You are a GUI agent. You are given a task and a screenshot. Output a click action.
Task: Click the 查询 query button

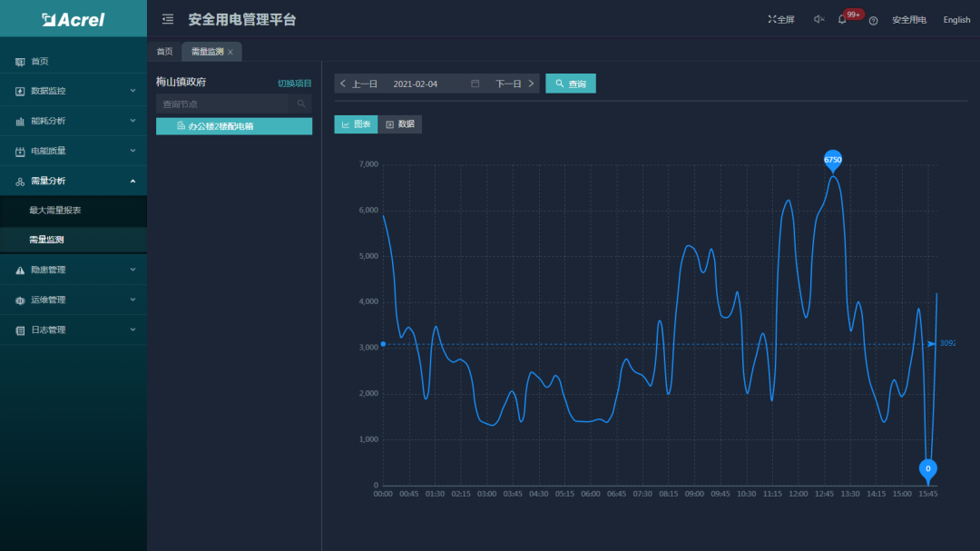tap(570, 84)
